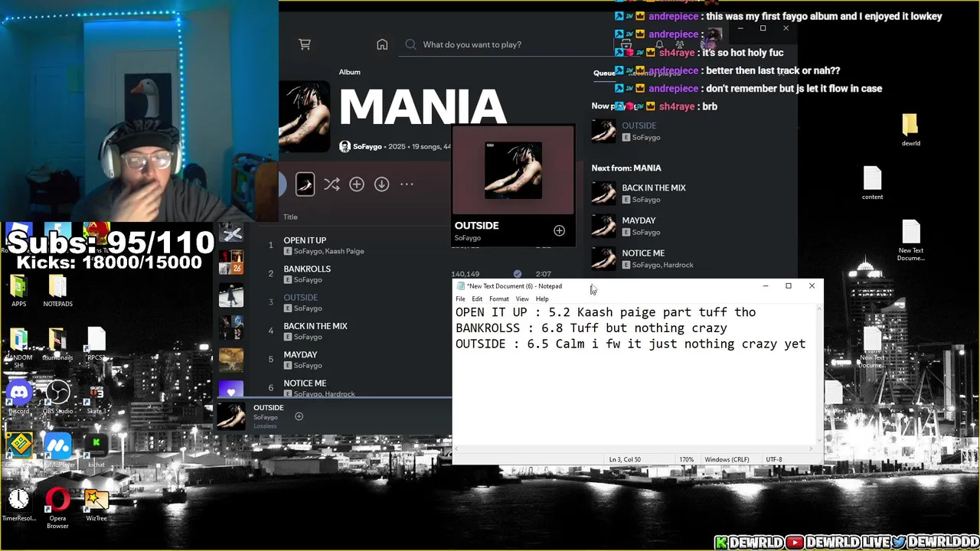Click the Notepad title bar document icon
Viewport: 980px width, 551px height.
(461, 286)
